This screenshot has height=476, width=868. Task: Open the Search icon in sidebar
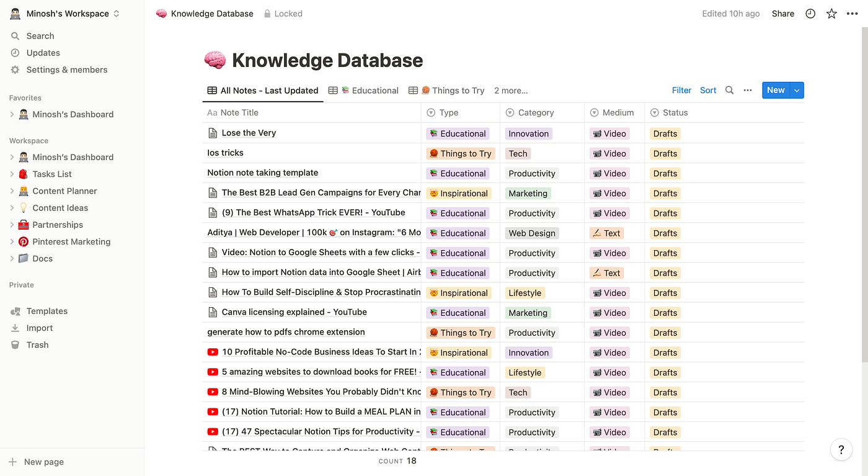15,36
